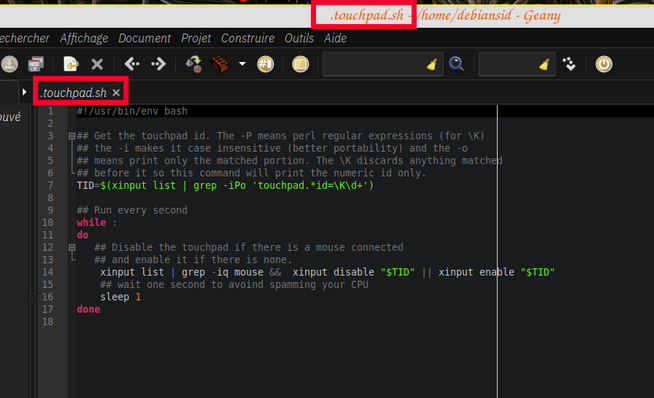Screen dimensions: 654x398
Task: Click line number 8 in the margin
Action: pos(50,198)
